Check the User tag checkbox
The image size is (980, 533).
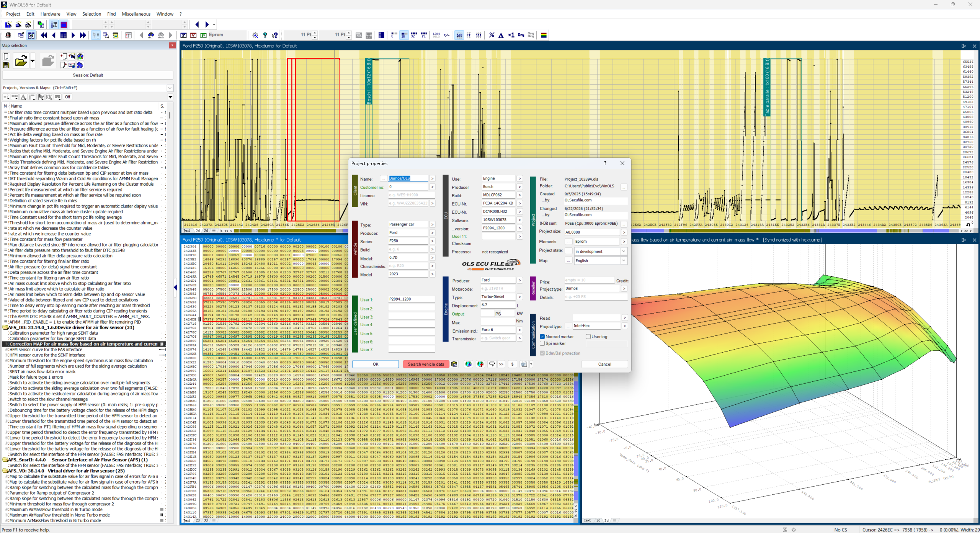coord(588,337)
